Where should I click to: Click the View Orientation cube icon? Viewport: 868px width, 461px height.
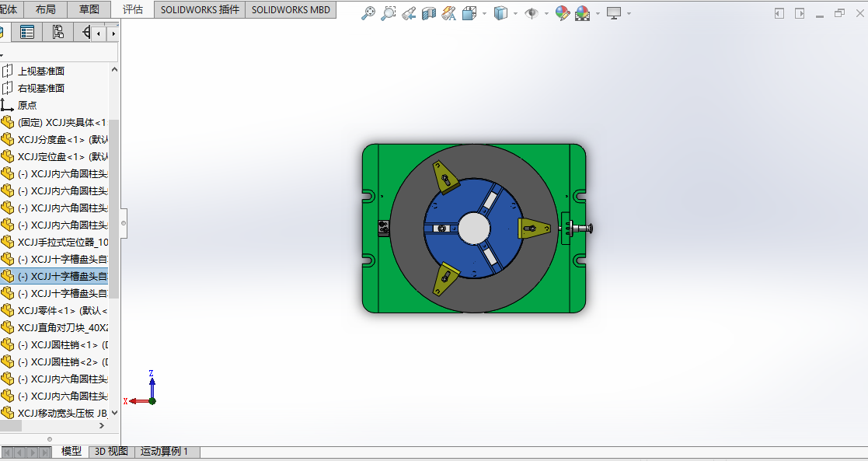pos(469,13)
